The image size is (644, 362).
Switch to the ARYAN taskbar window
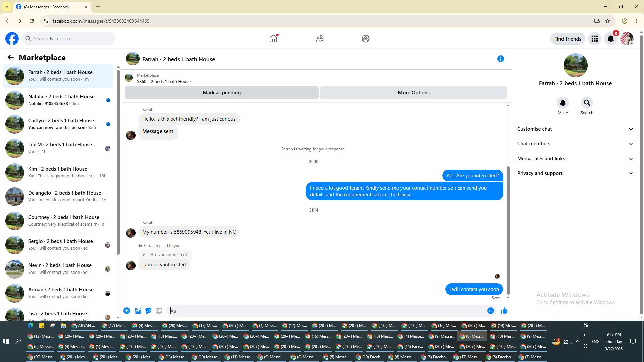84,326
